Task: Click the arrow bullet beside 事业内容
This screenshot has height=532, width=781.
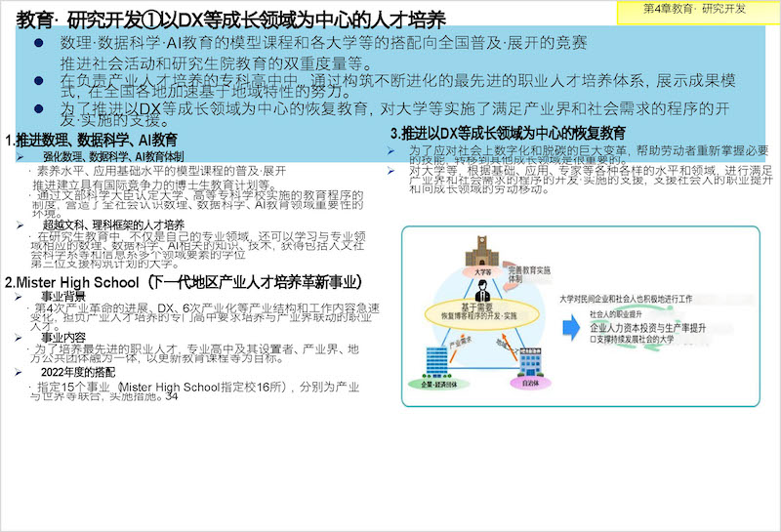Action: [20, 336]
